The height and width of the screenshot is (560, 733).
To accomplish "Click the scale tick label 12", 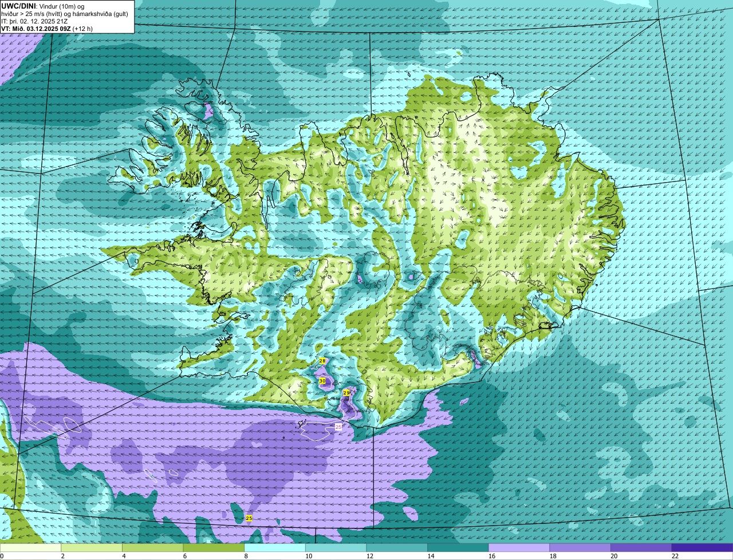I will (370, 556).
